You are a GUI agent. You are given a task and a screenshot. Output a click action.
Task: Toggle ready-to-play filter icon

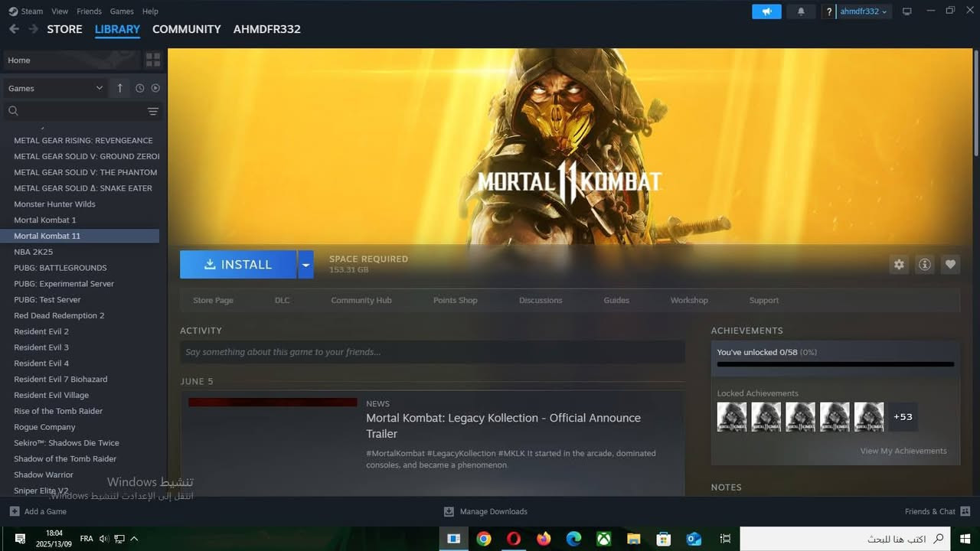155,88
